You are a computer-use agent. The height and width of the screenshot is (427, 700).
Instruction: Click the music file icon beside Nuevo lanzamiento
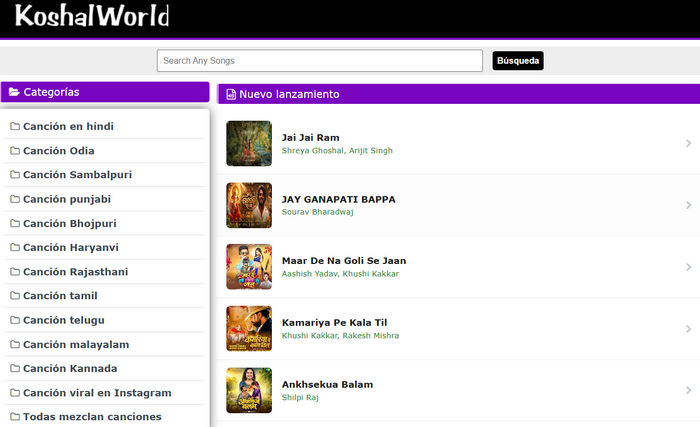coord(231,94)
